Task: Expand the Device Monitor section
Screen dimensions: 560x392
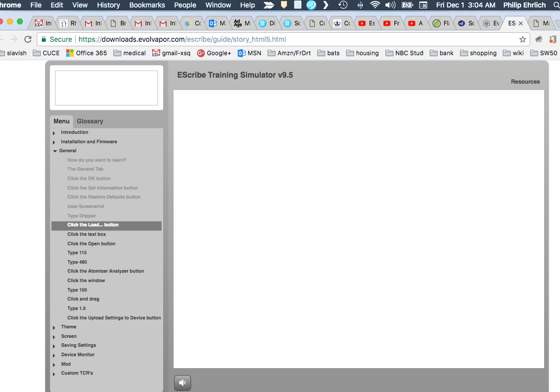Action: (x=77, y=355)
